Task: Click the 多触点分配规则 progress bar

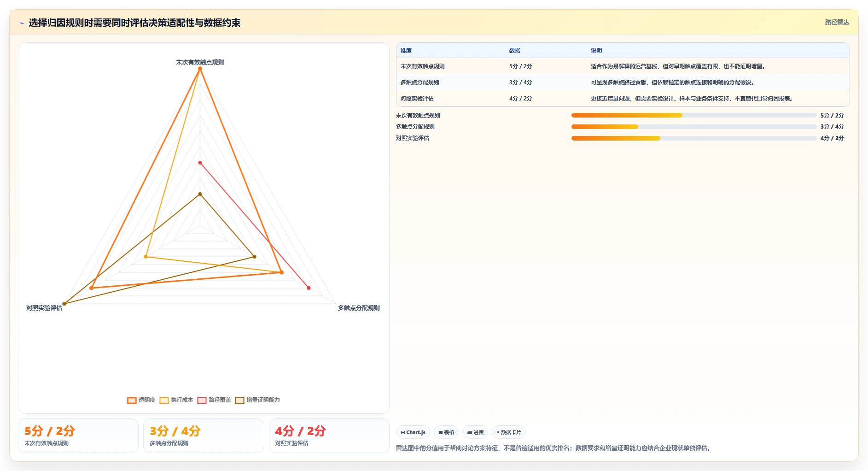Action: coord(694,127)
